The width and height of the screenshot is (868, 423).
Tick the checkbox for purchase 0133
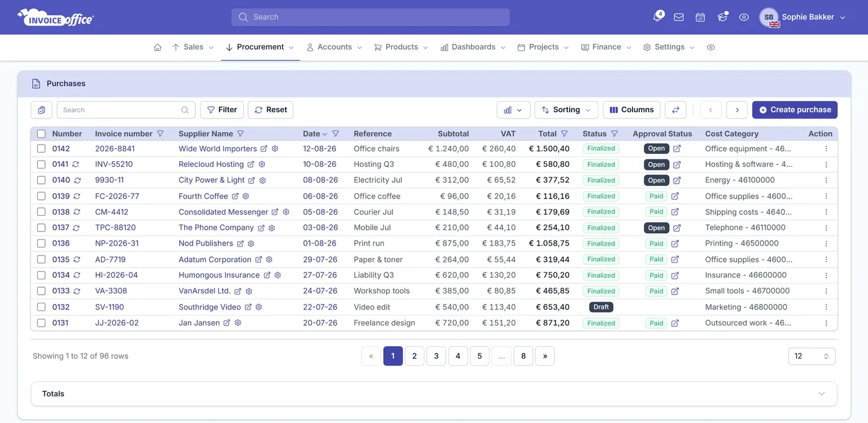41,291
